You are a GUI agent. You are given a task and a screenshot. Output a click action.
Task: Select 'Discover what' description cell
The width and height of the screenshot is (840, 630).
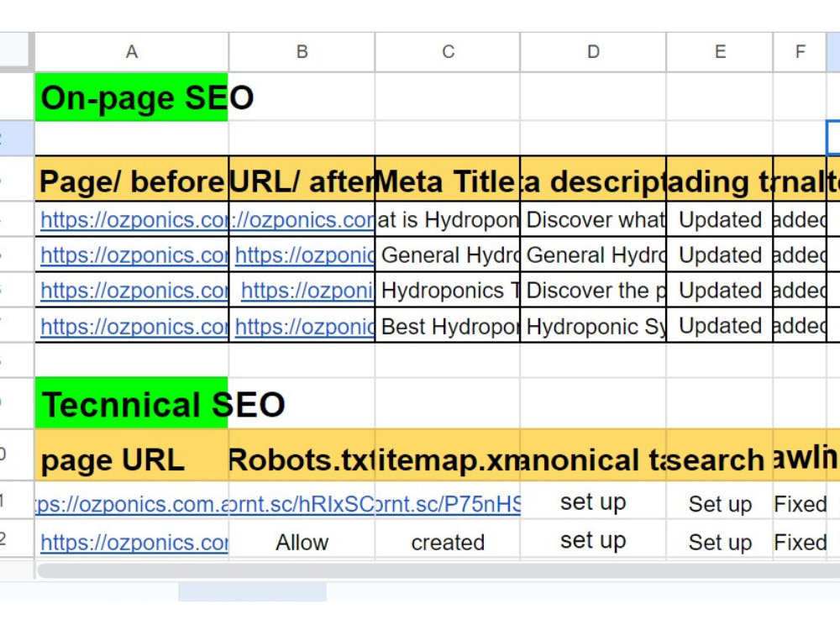[593, 219]
